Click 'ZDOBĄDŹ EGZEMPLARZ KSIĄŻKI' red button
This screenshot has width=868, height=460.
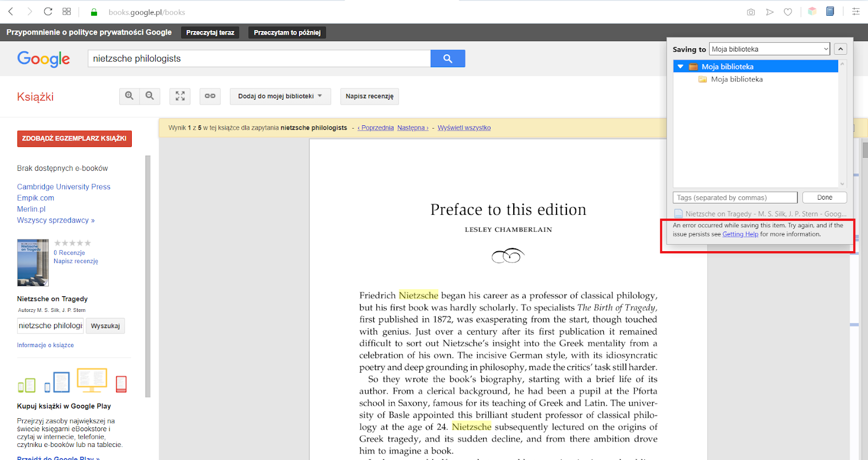coord(74,138)
